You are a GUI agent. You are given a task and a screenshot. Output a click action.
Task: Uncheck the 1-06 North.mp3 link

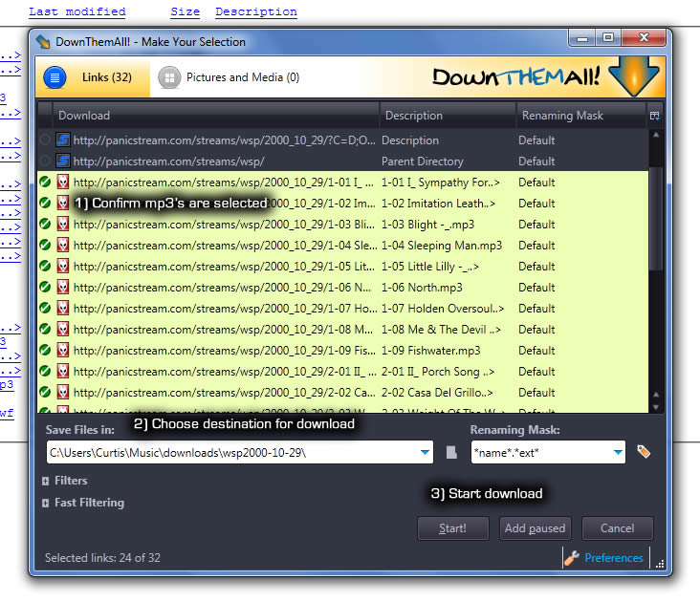click(45, 288)
